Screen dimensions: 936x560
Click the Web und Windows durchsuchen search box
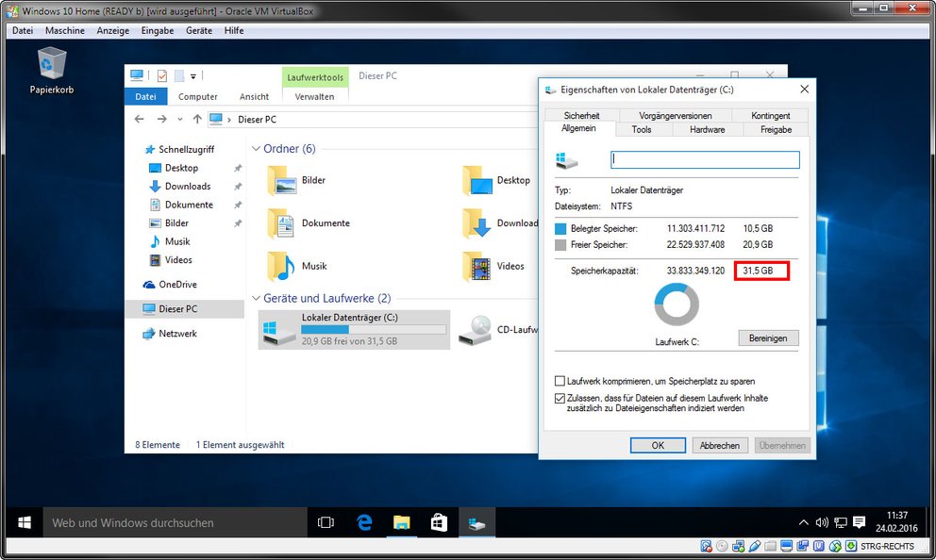[175, 522]
